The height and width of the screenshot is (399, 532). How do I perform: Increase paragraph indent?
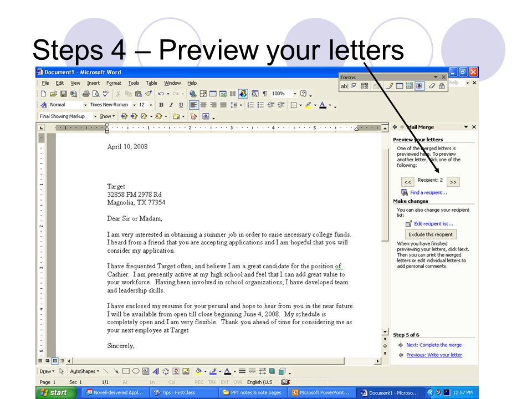(281, 105)
